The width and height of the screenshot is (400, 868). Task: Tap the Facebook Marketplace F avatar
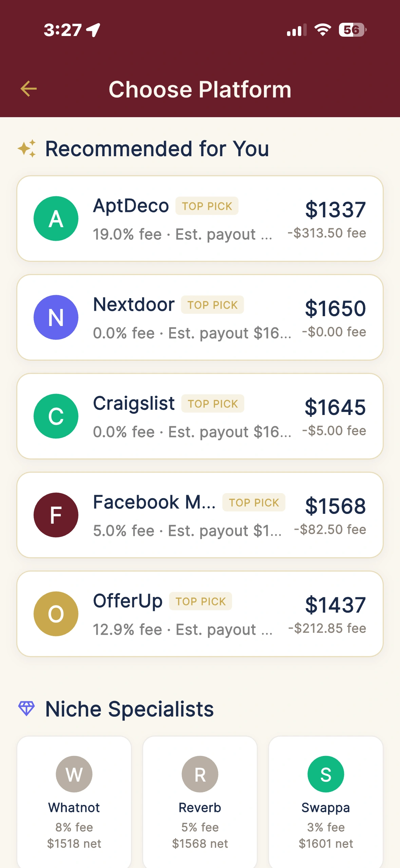click(56, 515)
